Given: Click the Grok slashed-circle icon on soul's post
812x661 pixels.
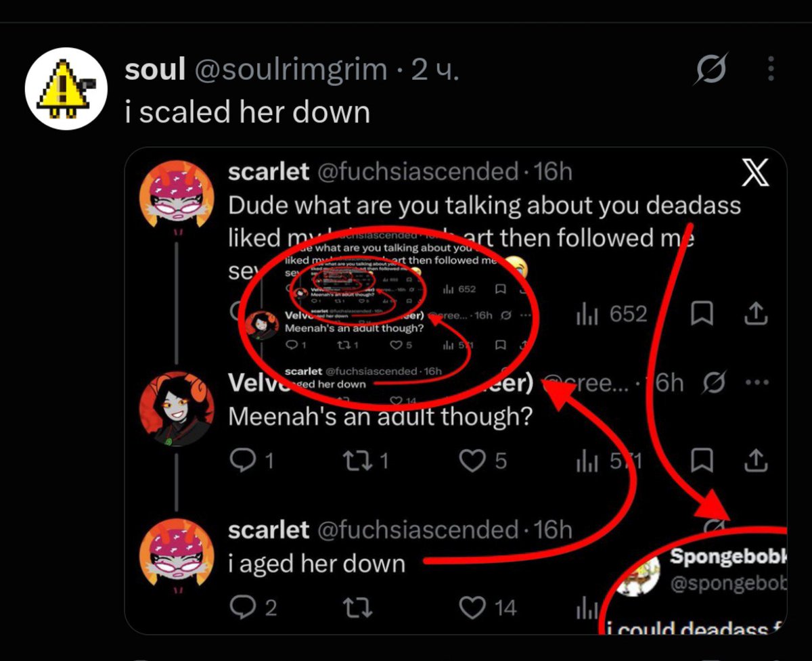Looking at the screenshot, I should [x=710, y=68].
